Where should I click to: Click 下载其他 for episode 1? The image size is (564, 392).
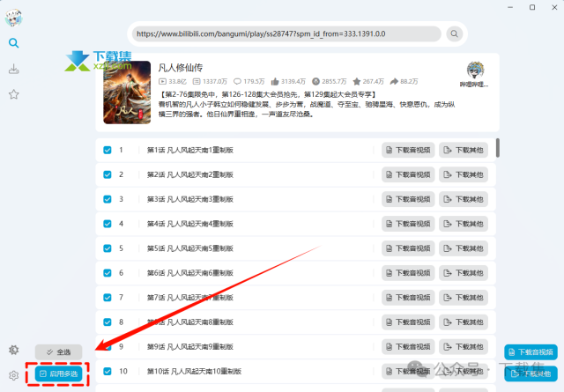464,150
